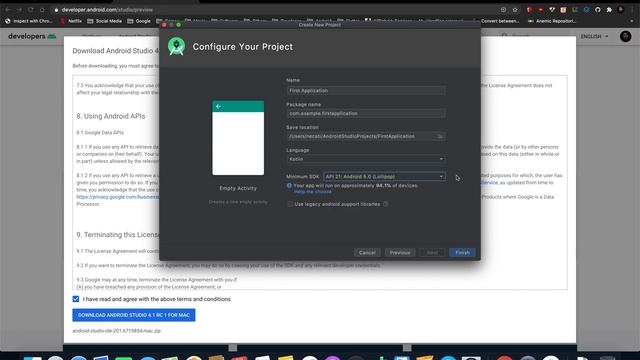Open the Social Media bookmarks folder
Image resolution: width=640 pixels, height=360 pixels.
coord(104,21)
